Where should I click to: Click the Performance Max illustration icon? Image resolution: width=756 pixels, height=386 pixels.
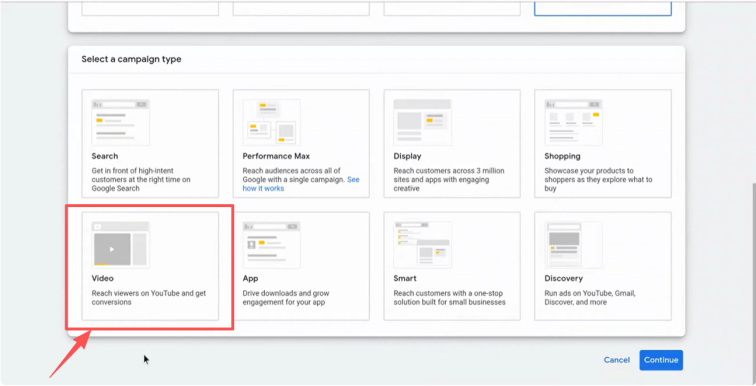click(x=271, y=122)
